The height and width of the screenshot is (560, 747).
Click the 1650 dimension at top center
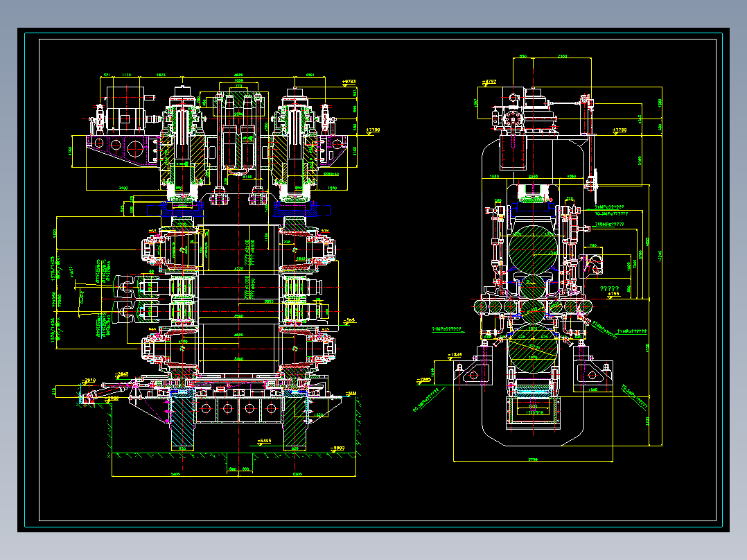[x=238, y=81]
